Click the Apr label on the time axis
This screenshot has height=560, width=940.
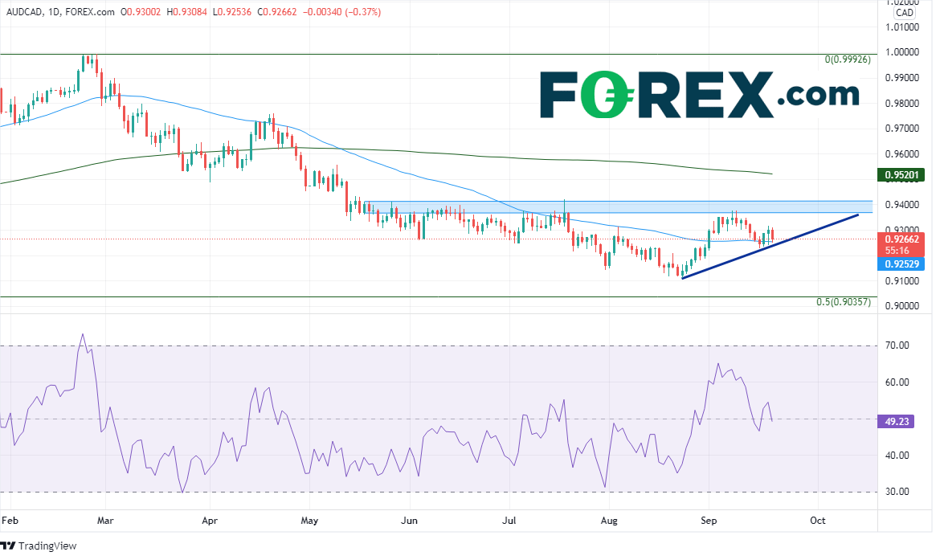210,521
